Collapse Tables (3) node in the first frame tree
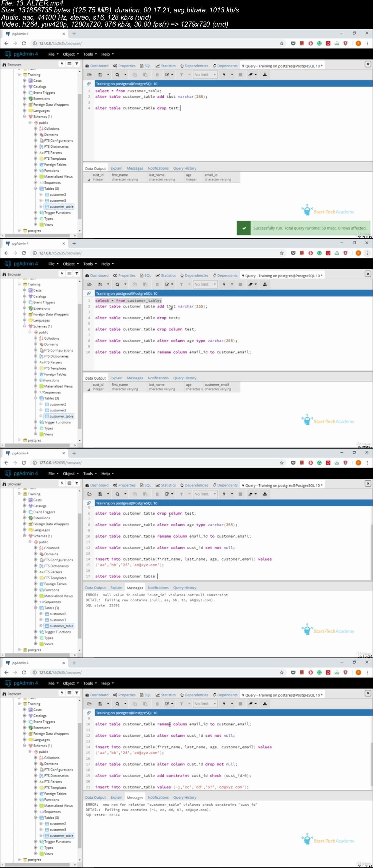 (35, 189)
